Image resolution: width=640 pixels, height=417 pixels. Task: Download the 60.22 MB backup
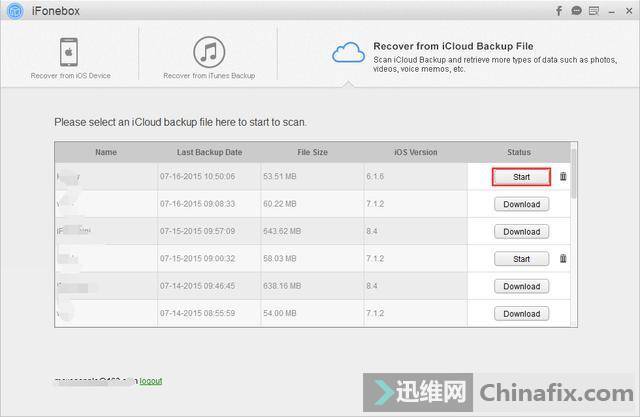(521, 204)
